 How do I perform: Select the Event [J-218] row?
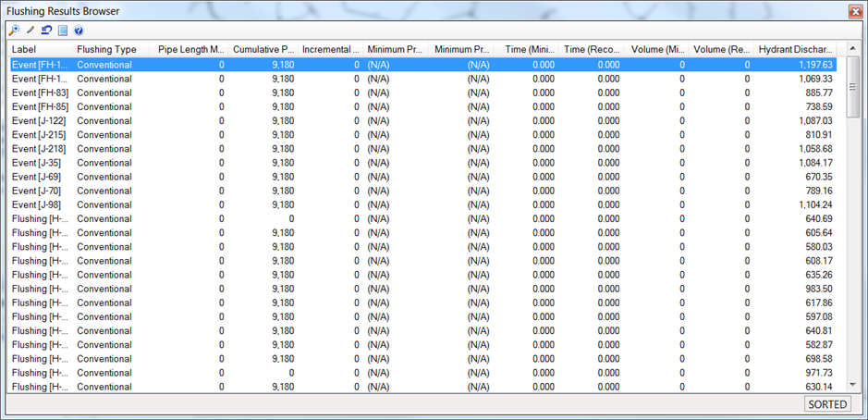tap(423, 149)
